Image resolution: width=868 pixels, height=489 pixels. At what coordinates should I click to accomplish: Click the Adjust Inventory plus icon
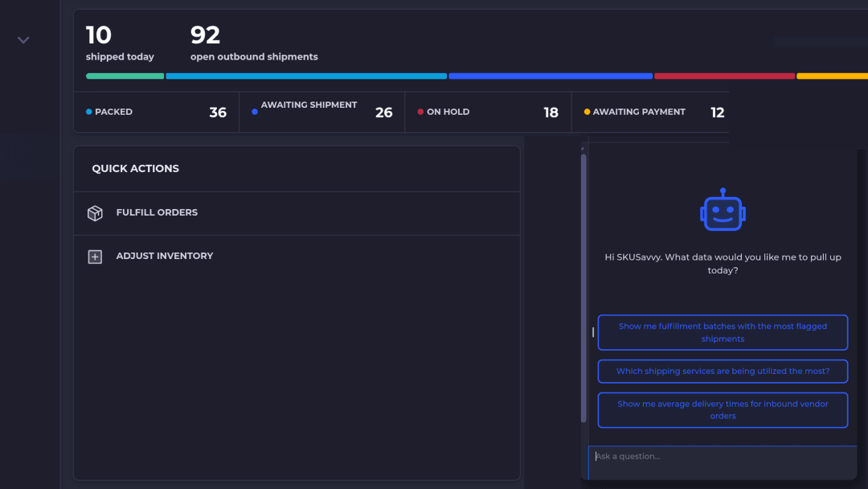95,257
